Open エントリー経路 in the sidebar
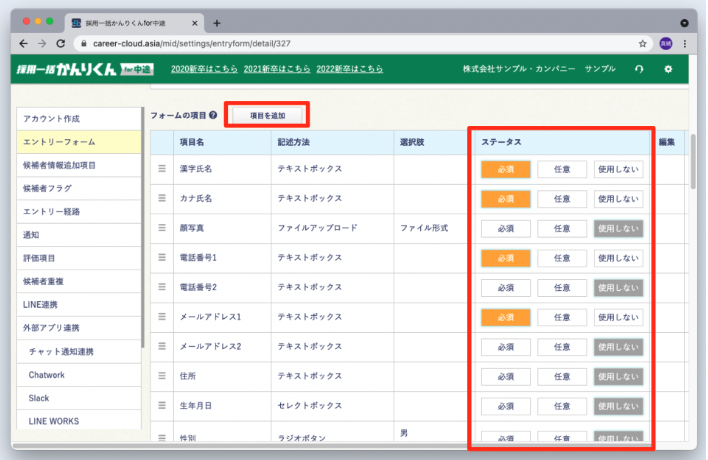 (79, 212)
